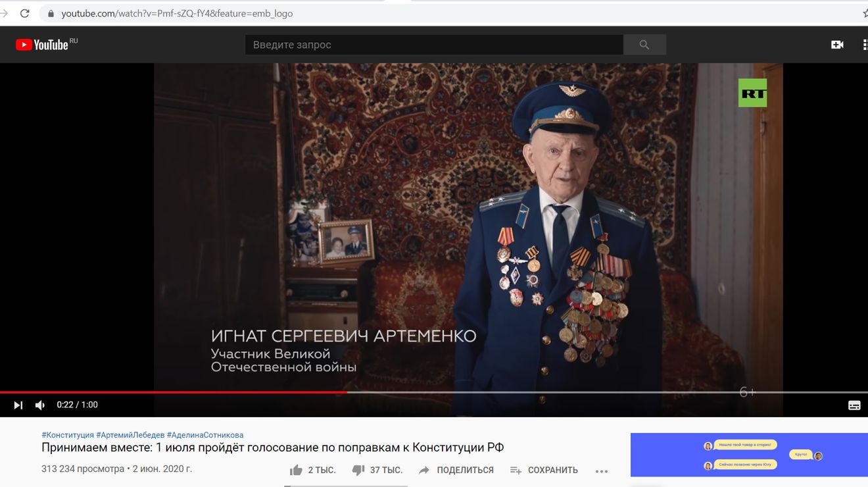Play the next video with skip button
Image resolution: width=868 pixels, height=487 pixels.
(18, 405)
